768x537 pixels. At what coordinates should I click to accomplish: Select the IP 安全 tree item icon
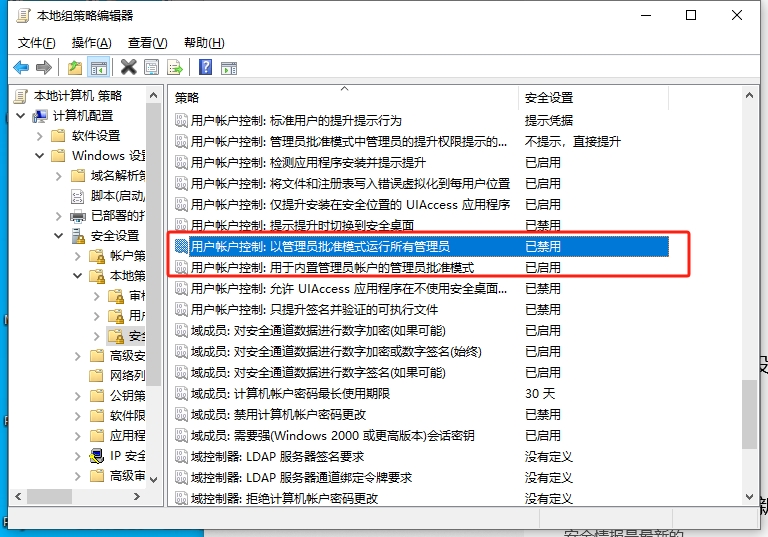tap(97, 456)
